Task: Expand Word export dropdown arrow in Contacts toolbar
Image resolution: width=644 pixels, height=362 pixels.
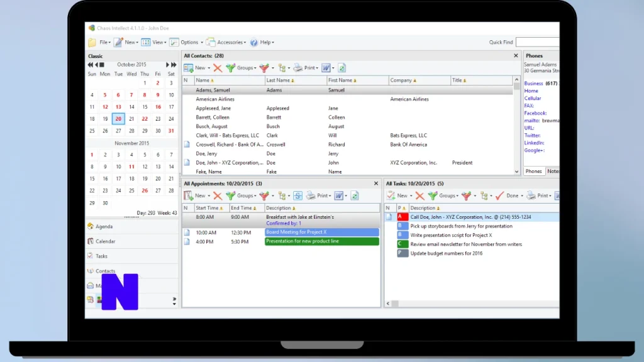Action: (x=333, y=68)
